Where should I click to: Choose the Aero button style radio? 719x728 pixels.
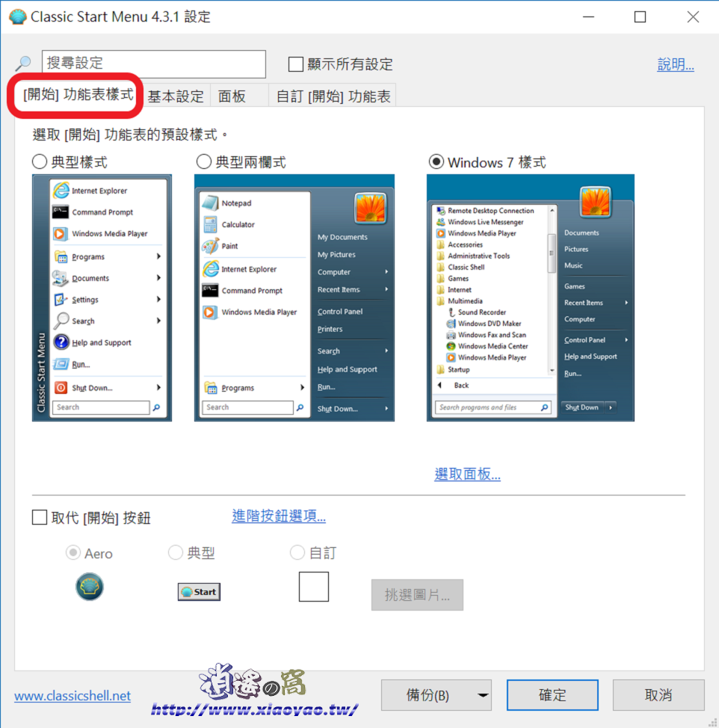pyautogui.click(x=73, y=552)
